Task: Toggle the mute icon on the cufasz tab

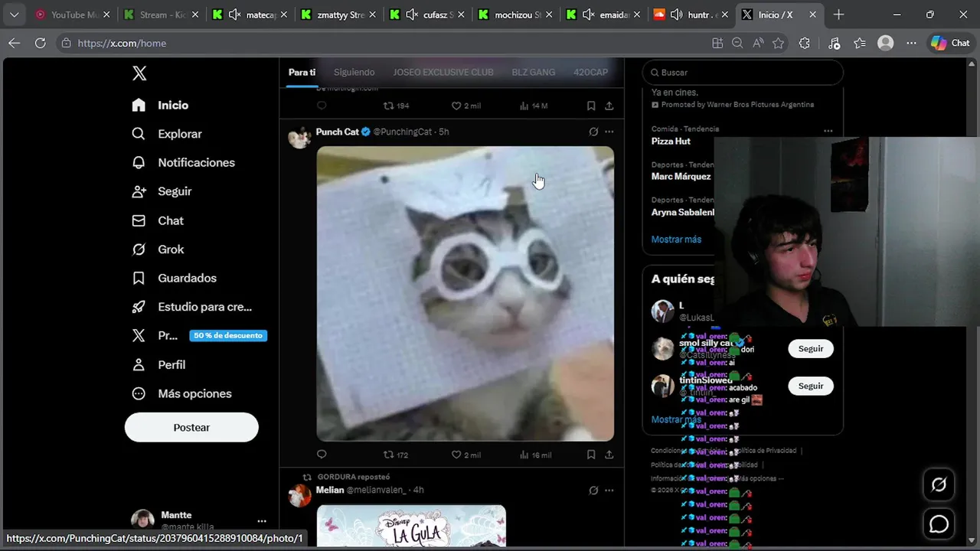Action: (x=412, y=15)
